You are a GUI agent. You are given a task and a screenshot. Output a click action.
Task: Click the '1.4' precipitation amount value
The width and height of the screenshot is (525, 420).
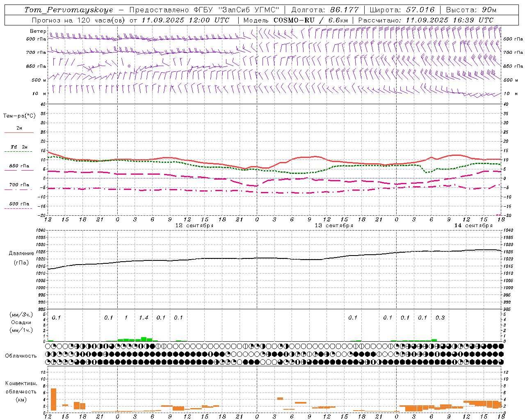coord(144,318)
